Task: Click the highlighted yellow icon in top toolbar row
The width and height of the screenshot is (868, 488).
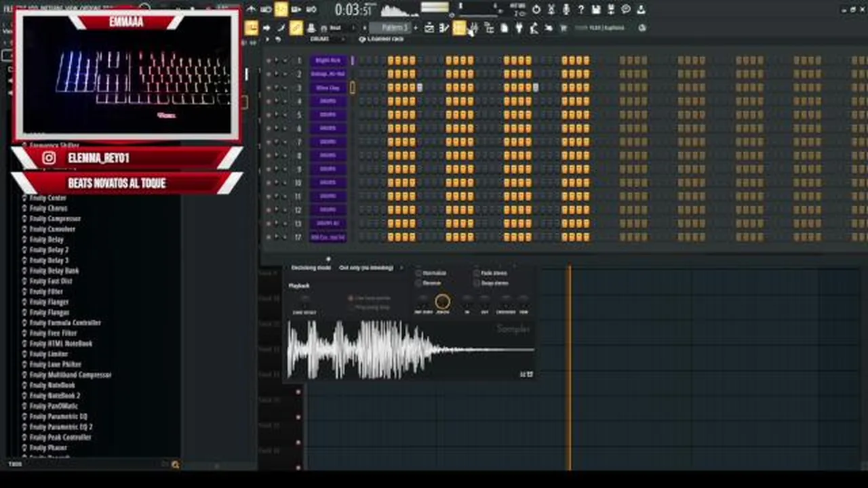Action: point(281,9)
